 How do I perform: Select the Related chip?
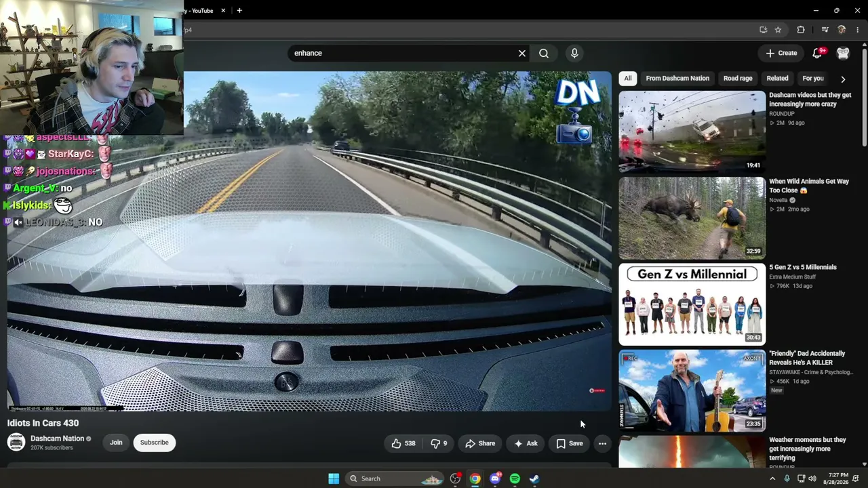point(777,79)
